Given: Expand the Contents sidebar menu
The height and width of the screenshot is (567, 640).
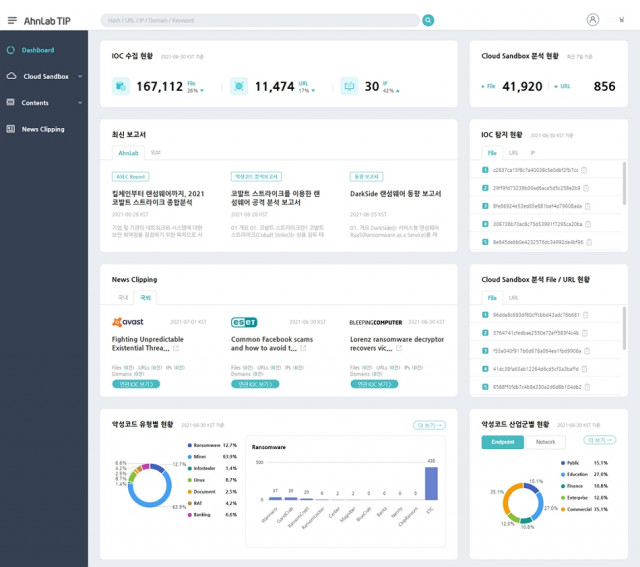Looking at the screenshot, I should (x=80, y=102).
